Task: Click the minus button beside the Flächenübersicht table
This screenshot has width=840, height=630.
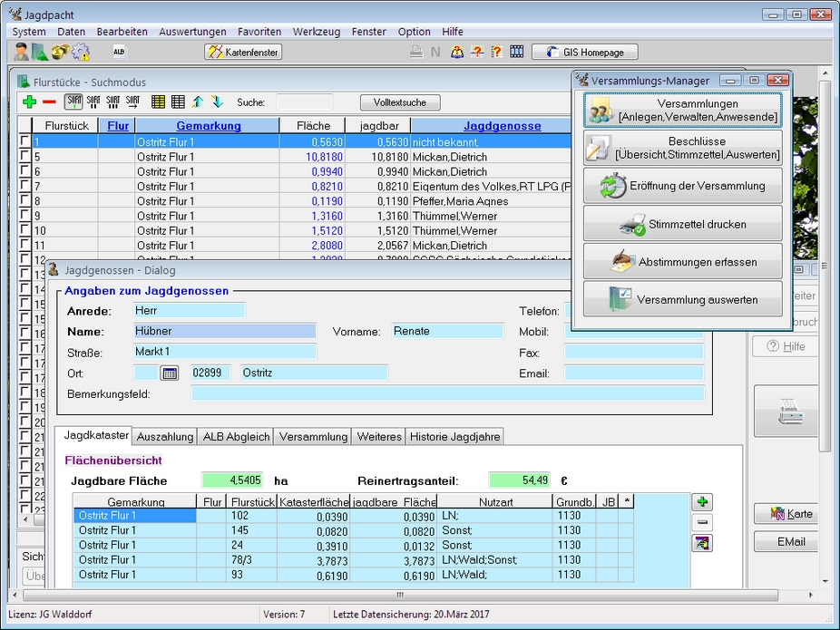Action: (703, 523)
